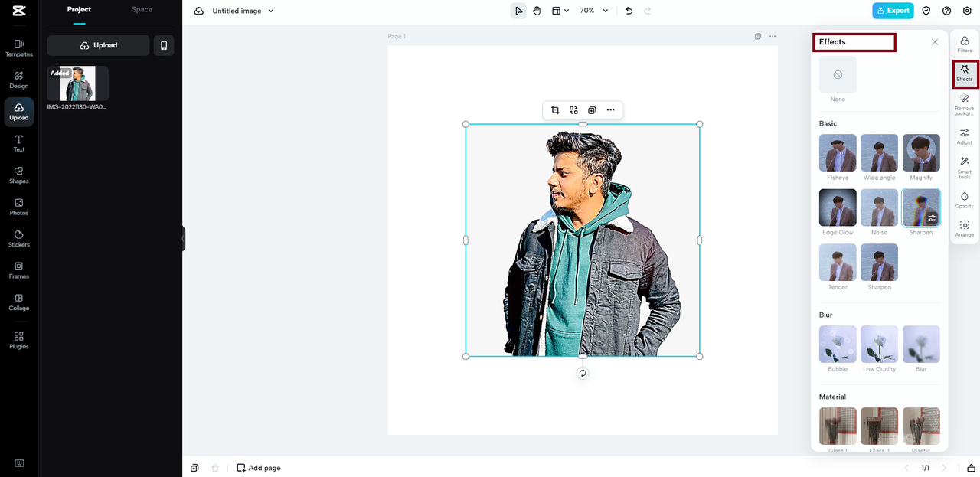Click the crop icon above image
Screen dimensions: 980x477
(555, 110)
